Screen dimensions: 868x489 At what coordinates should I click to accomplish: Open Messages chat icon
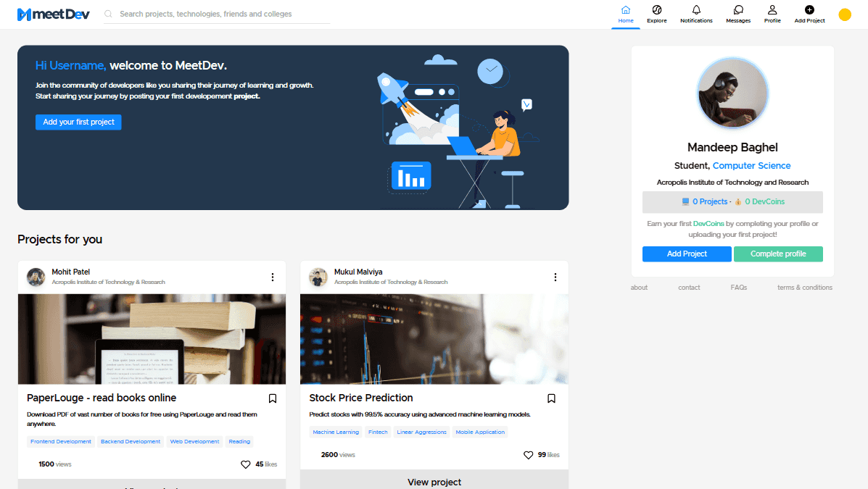tap(738, 10)
